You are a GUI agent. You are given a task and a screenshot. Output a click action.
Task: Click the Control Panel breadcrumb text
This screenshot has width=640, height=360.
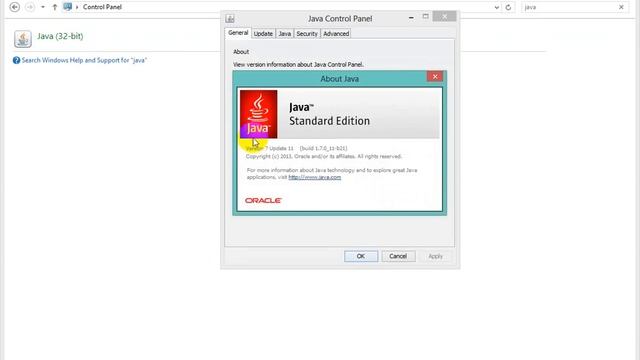click(102, 7)
